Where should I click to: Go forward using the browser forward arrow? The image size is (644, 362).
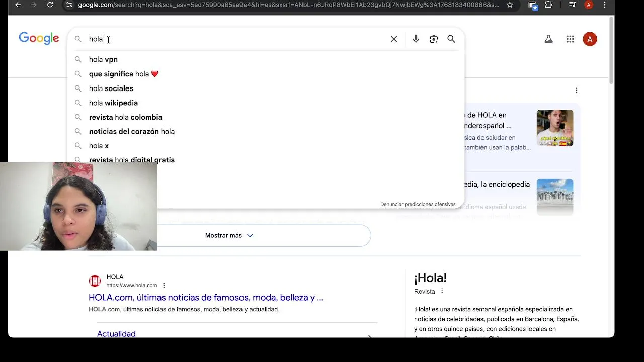click(x=34, y=5)
